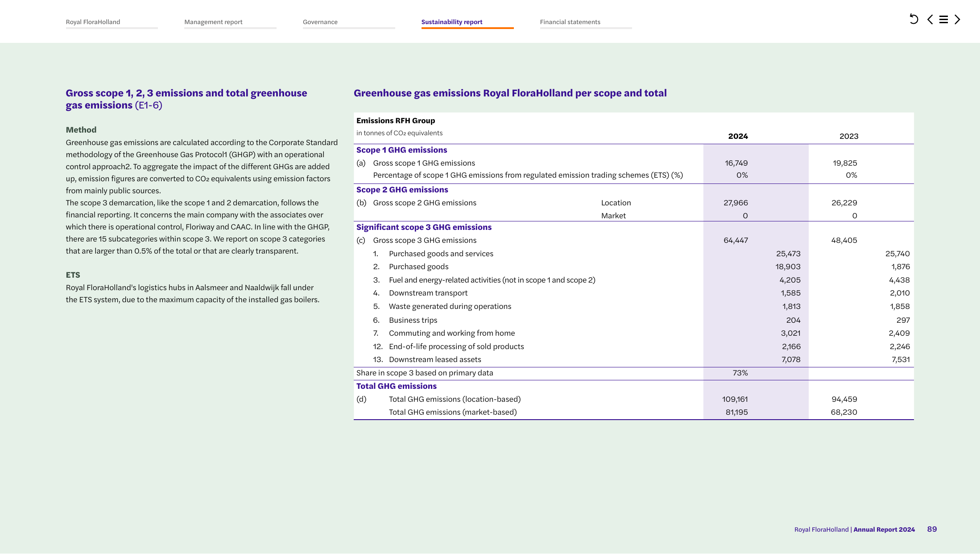The width and height of the screenshot is (980, 554).
Task: Click 'Significant scope 3 GHG emissions' heading
Action: (x=424, y=227)
